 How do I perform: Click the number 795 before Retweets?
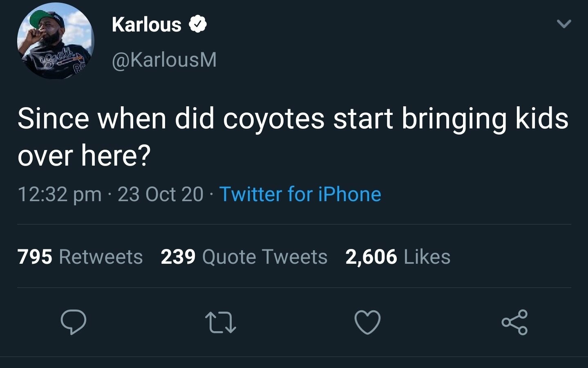(x=35, y=257)
